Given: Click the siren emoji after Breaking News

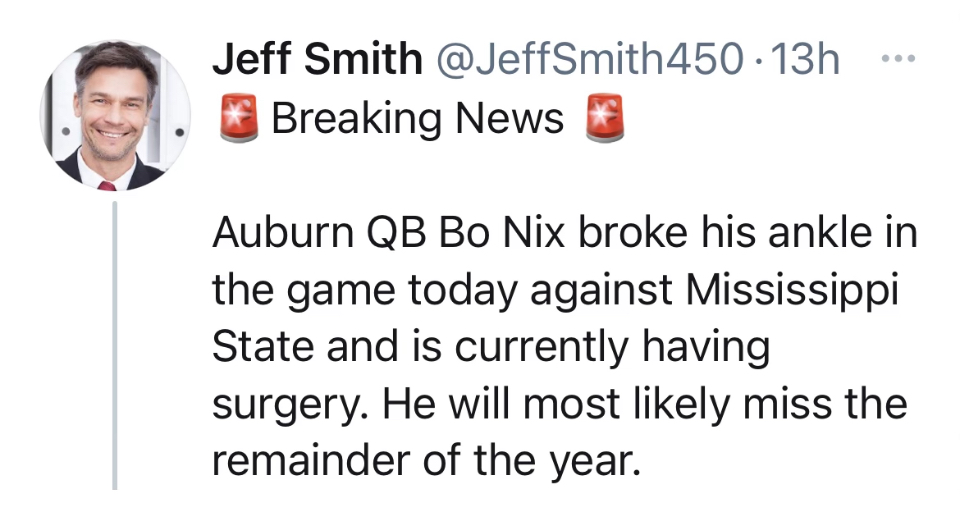Looking at the screenshot, I should [x=603, y=118].
